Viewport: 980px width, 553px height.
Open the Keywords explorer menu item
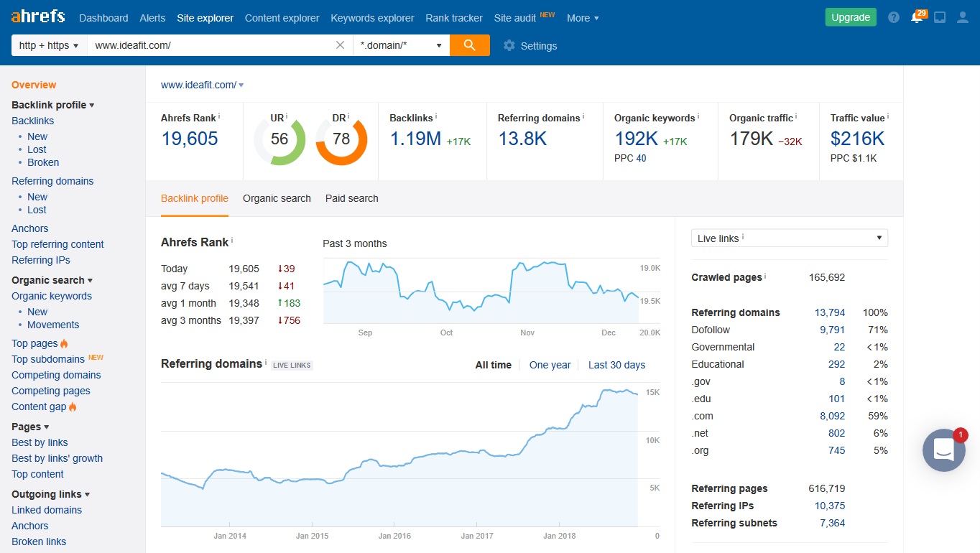372,17
